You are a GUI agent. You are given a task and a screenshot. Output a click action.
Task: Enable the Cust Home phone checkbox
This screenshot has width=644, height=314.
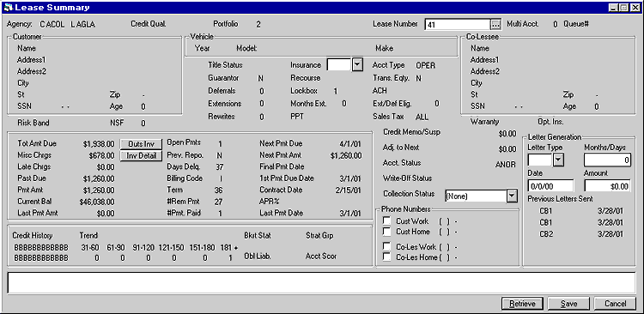386,232
